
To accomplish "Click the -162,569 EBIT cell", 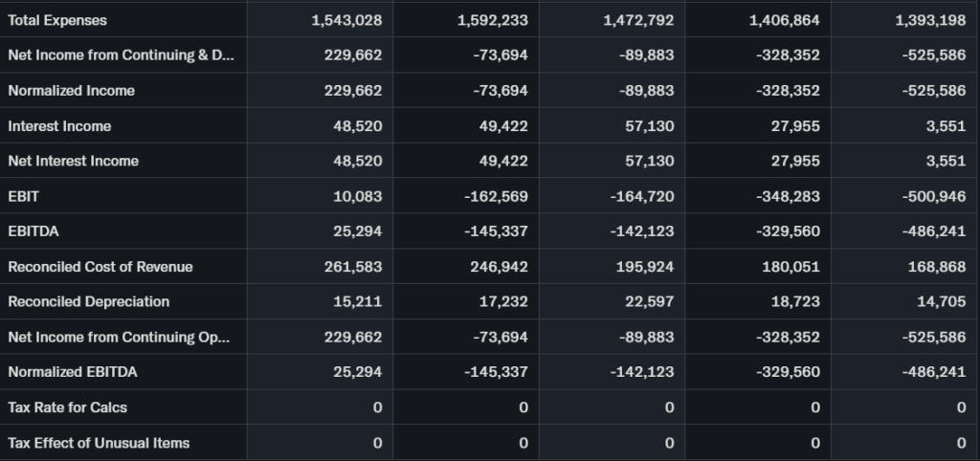I will click(496, 196).
